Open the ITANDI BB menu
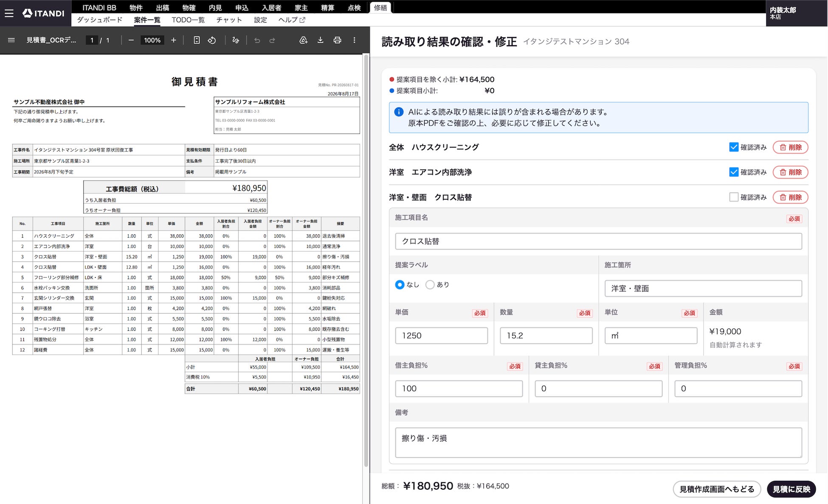828x504 pixels. (99, 8)
